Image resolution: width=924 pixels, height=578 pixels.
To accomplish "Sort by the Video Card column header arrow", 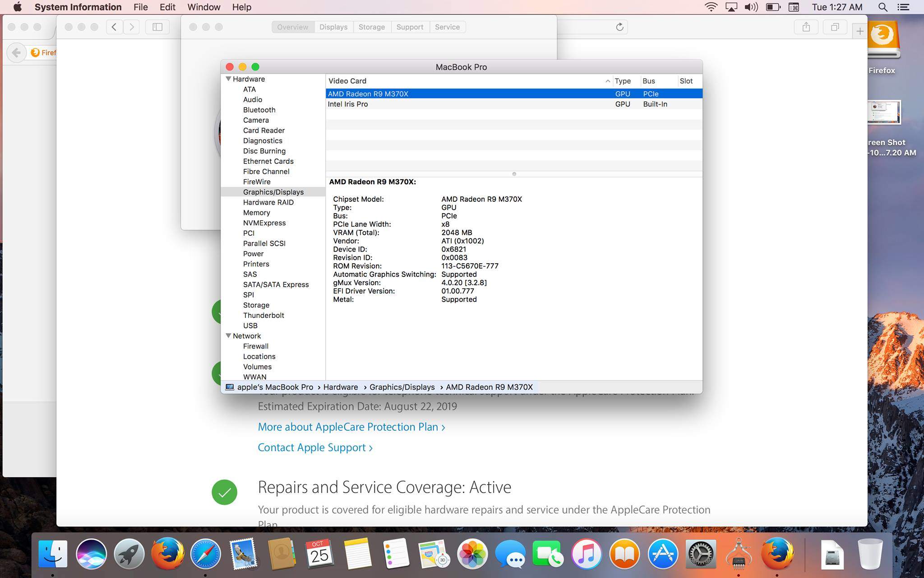I will click(x=607, y=81).
